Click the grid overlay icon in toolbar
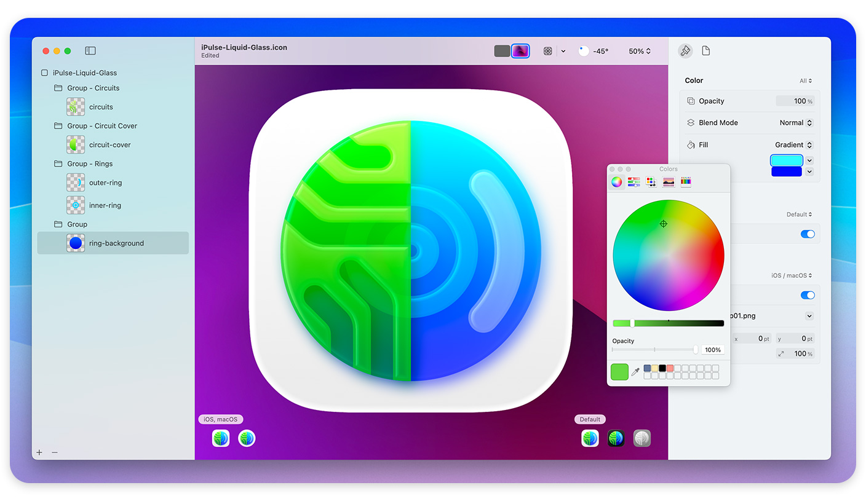The image size is (866, 504). coord(547,51)
